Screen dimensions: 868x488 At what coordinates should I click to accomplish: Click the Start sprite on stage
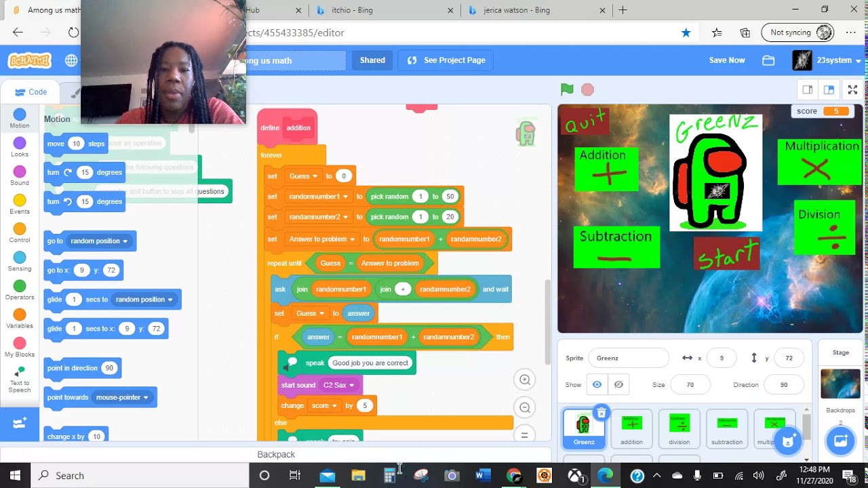[x=727, y=255]
